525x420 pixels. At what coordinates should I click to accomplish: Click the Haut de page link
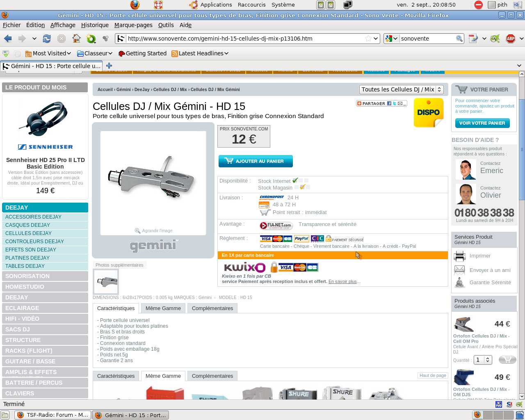(x=433, y=375)
